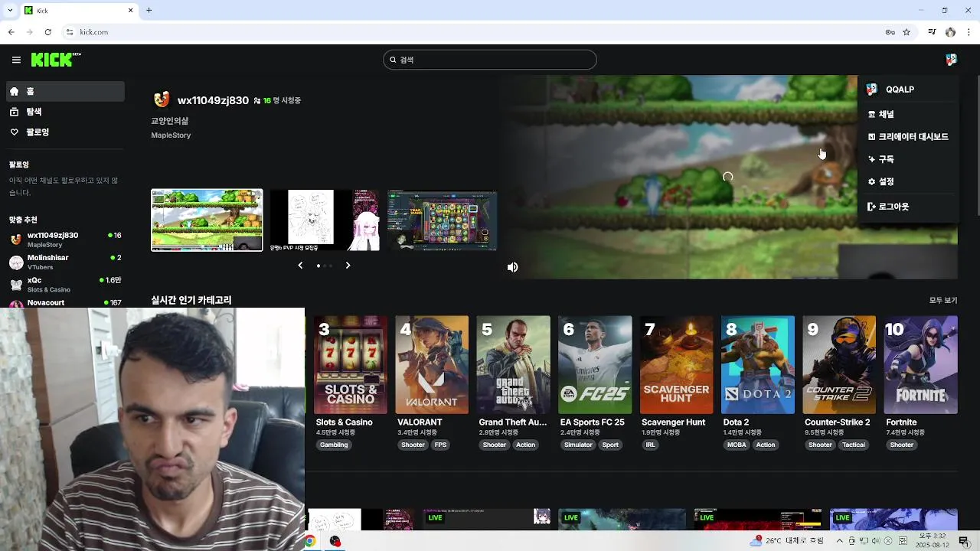Open Fortnite category cover
Image resolution: width=980 pixels, height=551 pixels.
(921, 364)
